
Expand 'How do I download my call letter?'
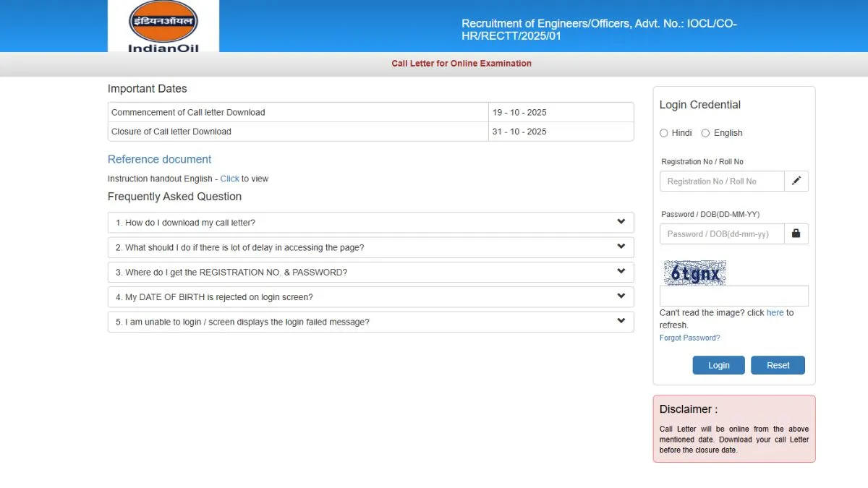[x=621, y=222]
